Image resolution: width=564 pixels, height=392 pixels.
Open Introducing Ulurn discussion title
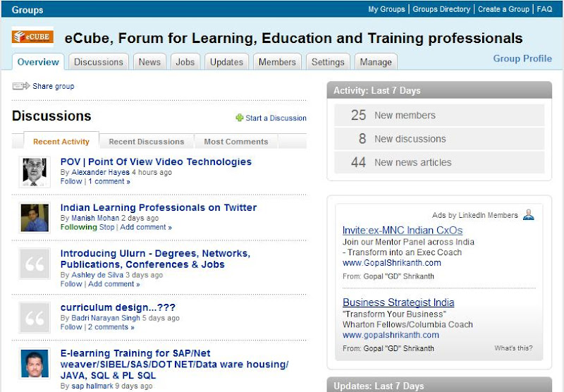(155, 259)
